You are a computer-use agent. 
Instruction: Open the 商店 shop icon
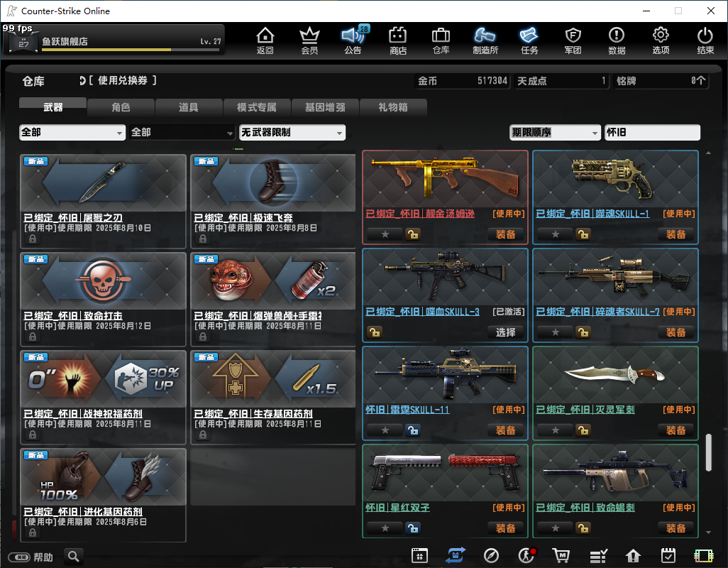(398, 40)
